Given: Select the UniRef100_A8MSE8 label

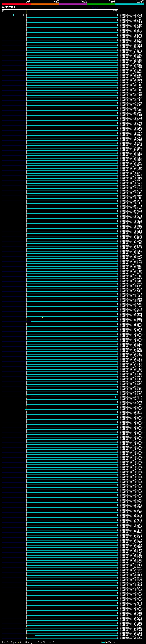Looking at the screenshot, I should 131,47.
